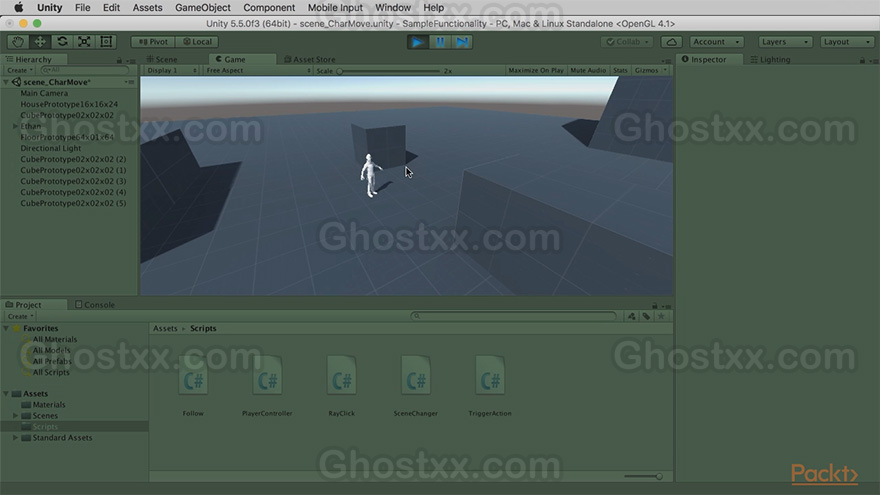Open the Apple menu
Image resolution: width=880 pixels, height=495 pixels.
pyautogui.click(x=19, y=7)
